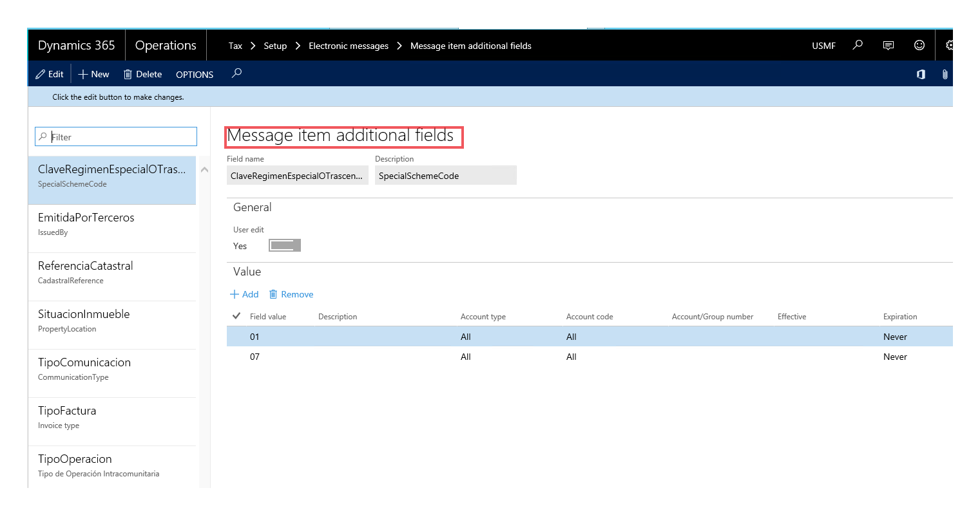The height and width of the screenshot is (515, 980).
Task: Open the OPTIONS menu tab
Action: (195, 75)
